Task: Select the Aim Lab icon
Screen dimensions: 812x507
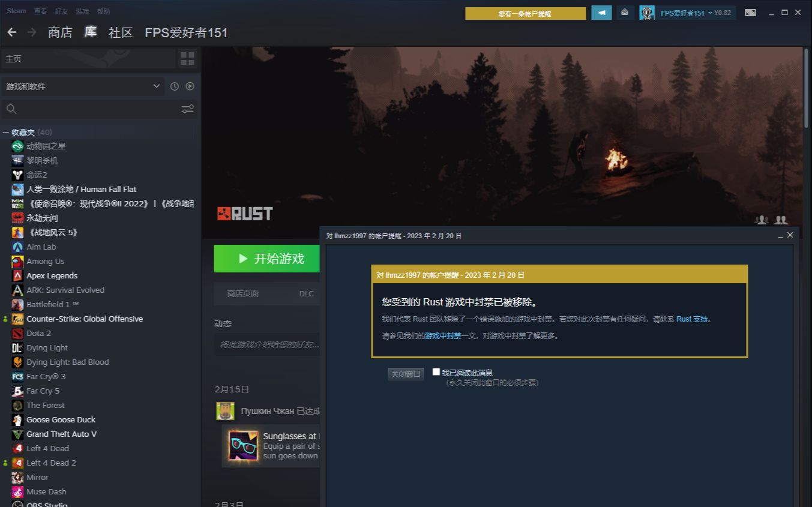Action: (x=17, y=247)
